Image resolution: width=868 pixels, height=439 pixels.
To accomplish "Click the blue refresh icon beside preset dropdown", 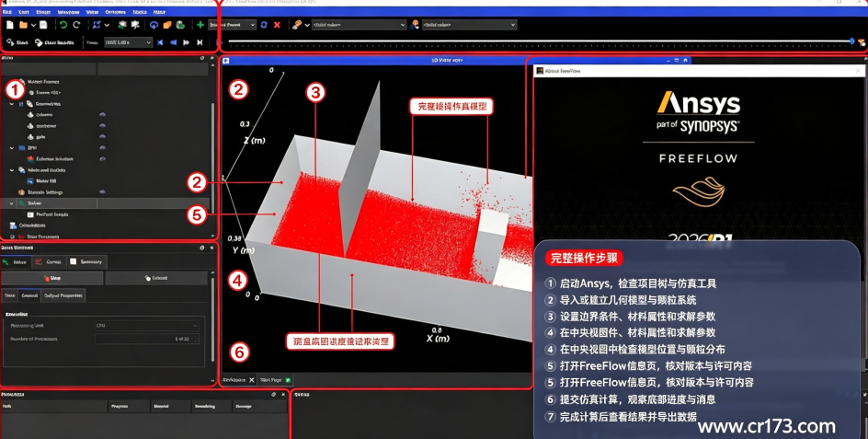I will pos(264,25).
